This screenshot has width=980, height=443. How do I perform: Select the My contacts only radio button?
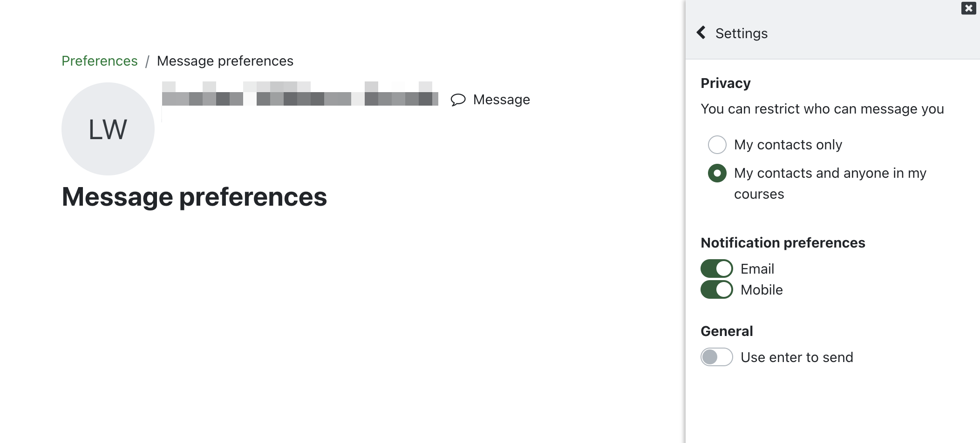[717, 145]
